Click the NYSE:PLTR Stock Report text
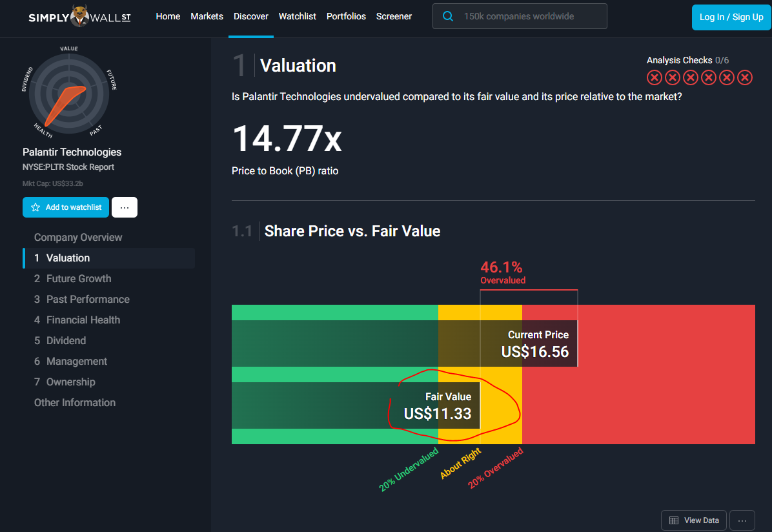 68,167
